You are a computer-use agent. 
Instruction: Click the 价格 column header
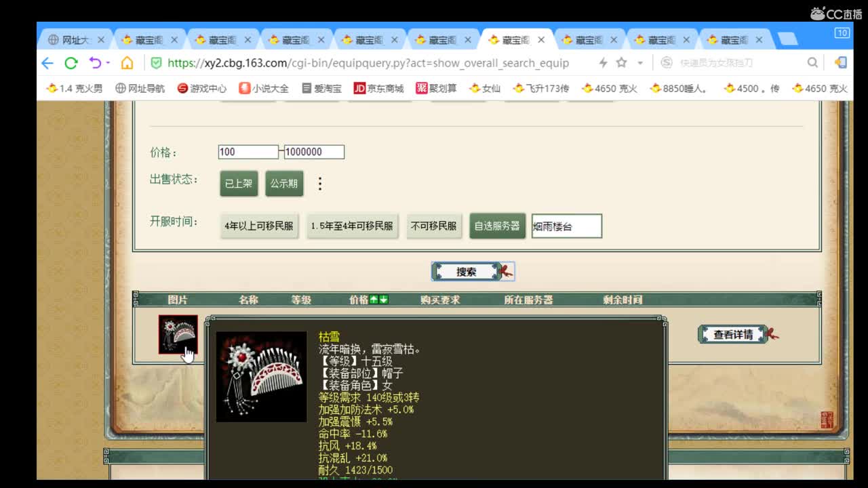pos(359,300)
